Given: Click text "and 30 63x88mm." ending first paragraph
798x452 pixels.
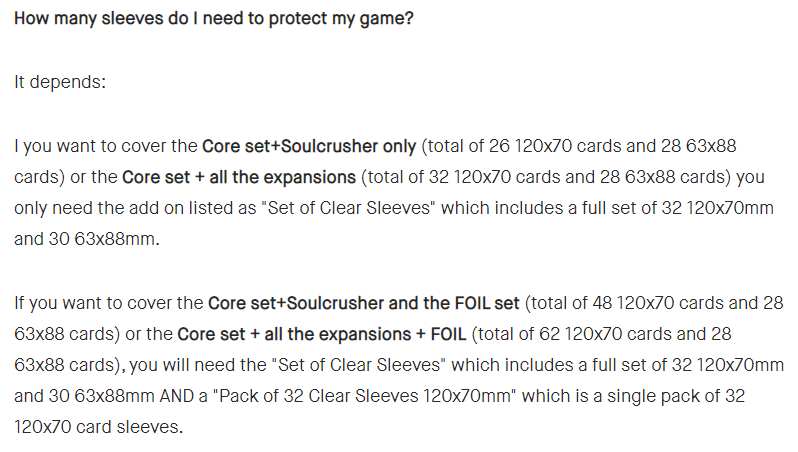Looking at the screenshot, I should pyautogui.click(x=87, y=239).
